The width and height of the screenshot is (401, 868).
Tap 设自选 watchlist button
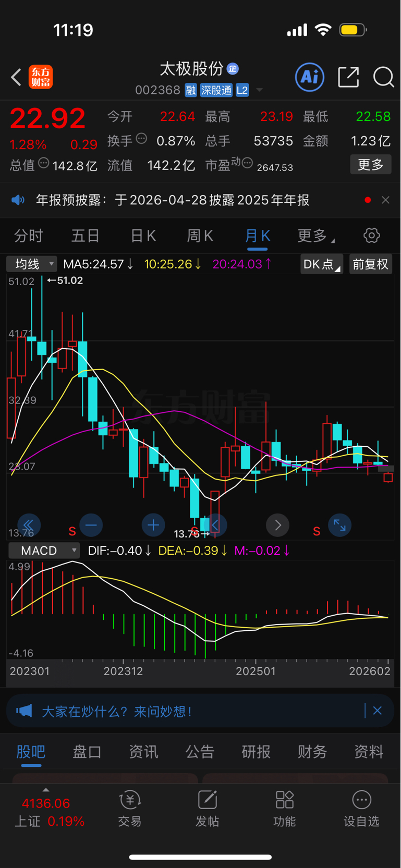pyautogui.click(x=361, y=809)
